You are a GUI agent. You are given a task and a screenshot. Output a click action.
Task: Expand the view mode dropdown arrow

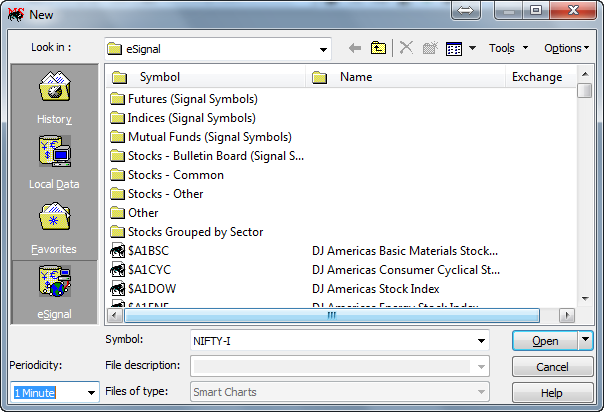click(472, 48)
